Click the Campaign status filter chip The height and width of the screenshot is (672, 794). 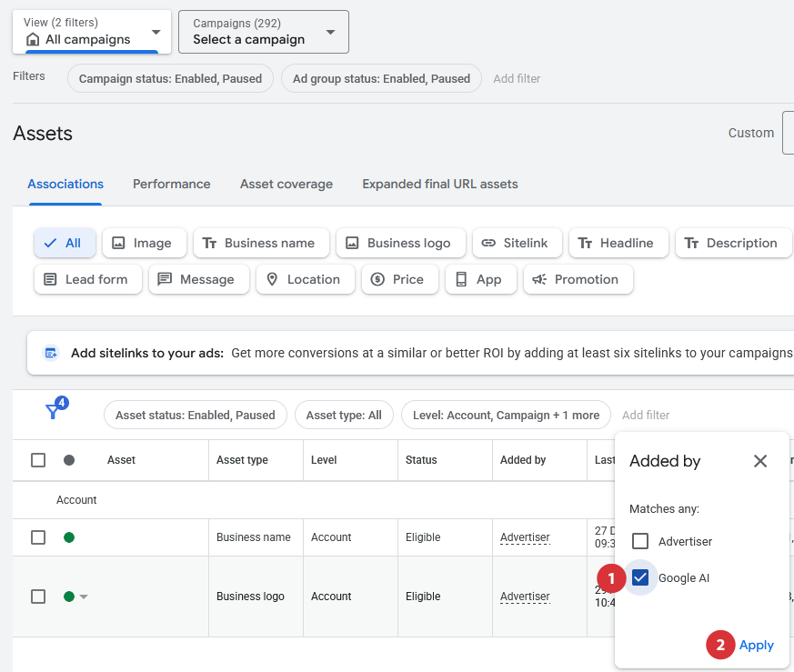tap(170, 78)
